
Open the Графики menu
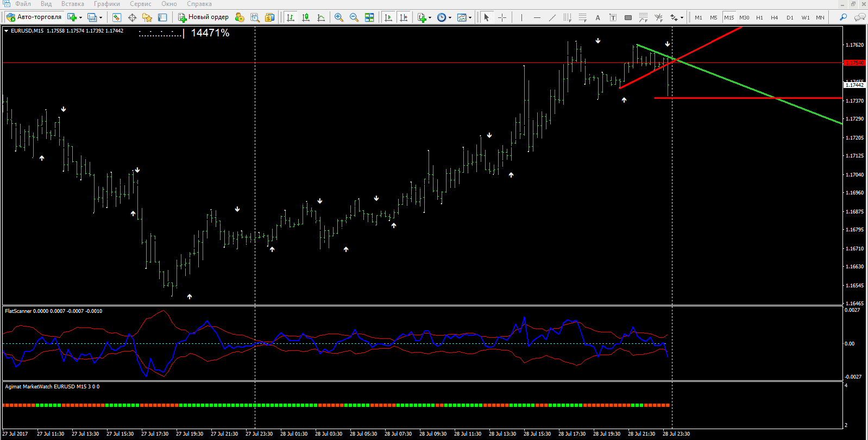(106, 4)
